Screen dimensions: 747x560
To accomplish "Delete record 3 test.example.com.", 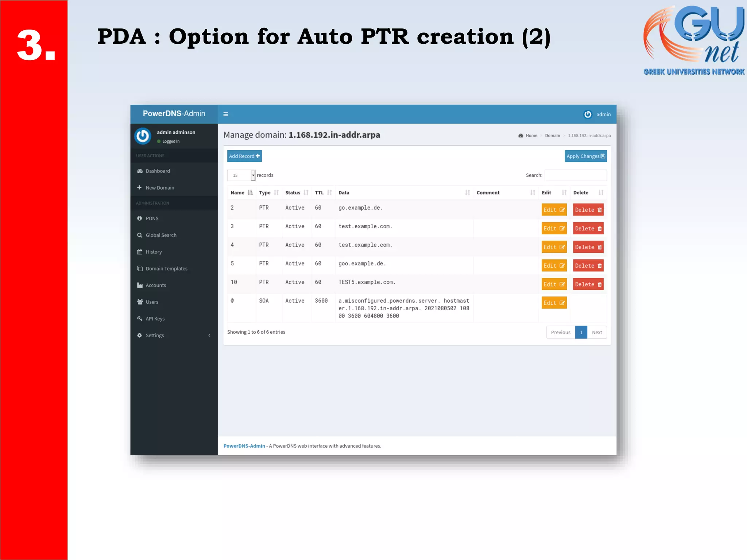I will (588, 229).
